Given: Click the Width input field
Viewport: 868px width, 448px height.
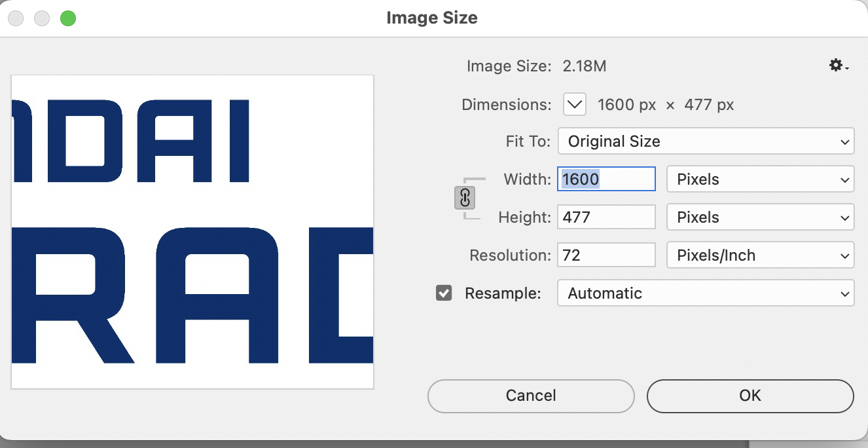Looking at the screenshot, I should [x=606, y=179].
